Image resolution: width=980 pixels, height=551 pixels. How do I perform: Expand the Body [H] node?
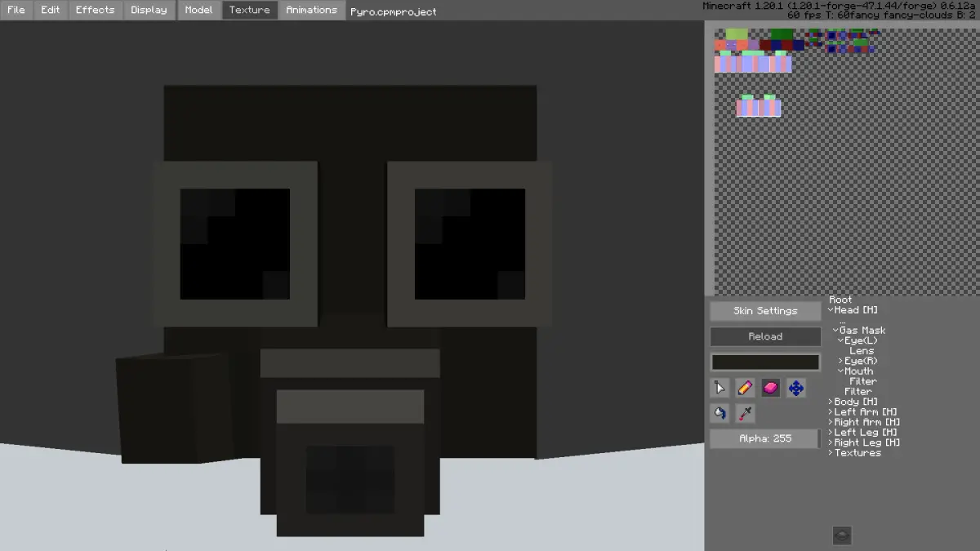pyautogui.click(x=831, y=402)
